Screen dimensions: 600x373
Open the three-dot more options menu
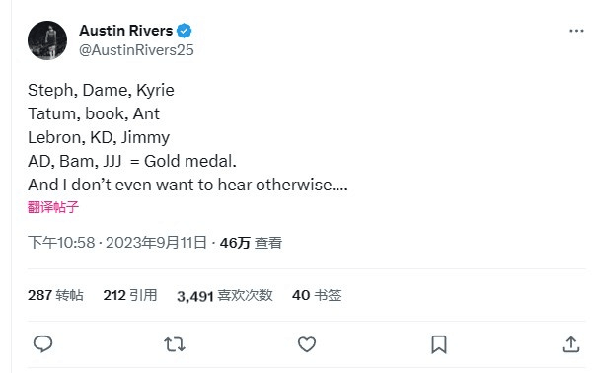[x=576, y=31]
